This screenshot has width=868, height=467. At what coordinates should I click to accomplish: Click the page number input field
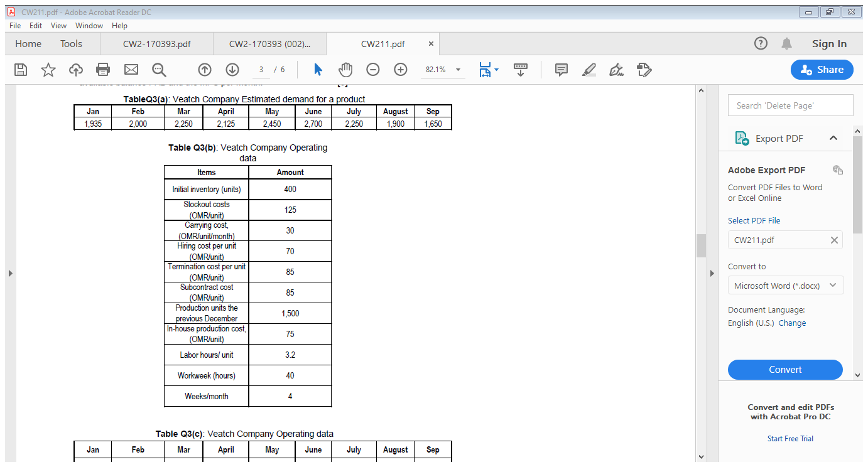pos(261,70)
